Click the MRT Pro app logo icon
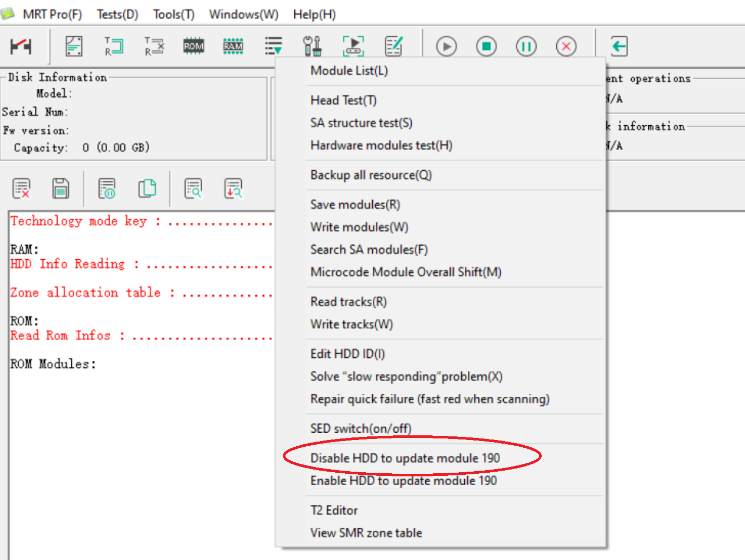The width and height of the screenshot is (745, 560). (7, 14)
